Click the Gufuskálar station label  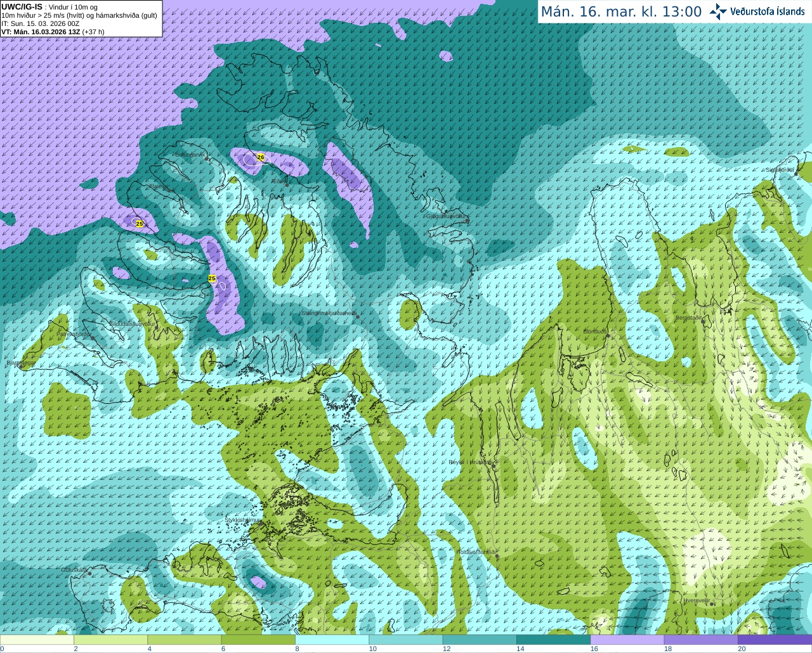[x=74, y=570]
